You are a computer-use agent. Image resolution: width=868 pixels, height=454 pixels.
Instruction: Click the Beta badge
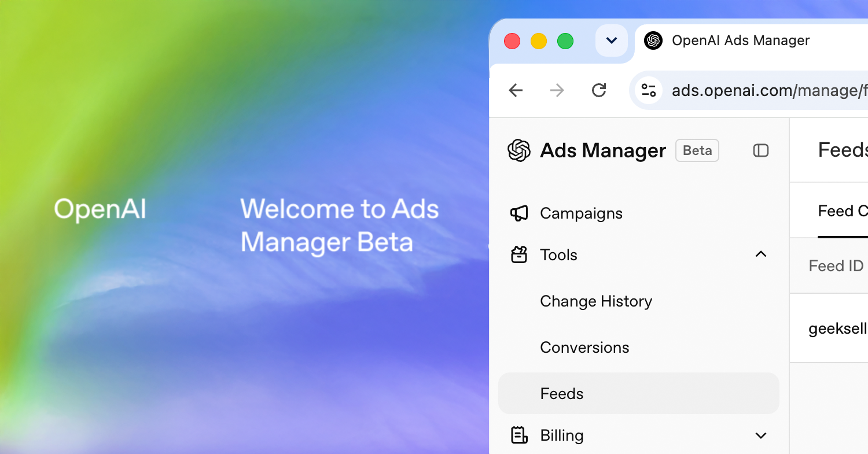click(x=697, y=150)
